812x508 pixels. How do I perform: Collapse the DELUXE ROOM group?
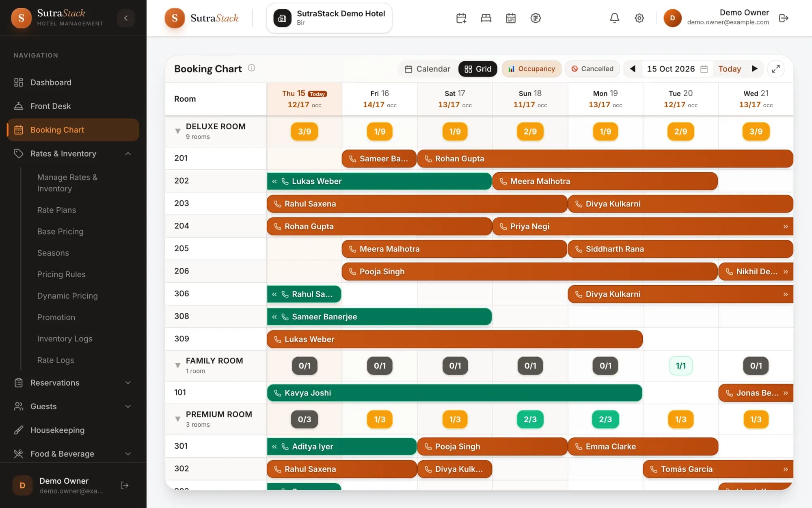coord(177,131)
